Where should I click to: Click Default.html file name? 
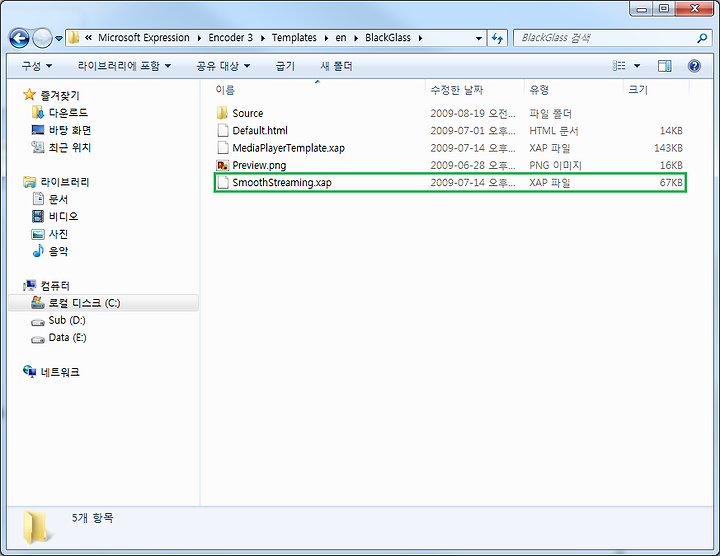coord(260,131)
